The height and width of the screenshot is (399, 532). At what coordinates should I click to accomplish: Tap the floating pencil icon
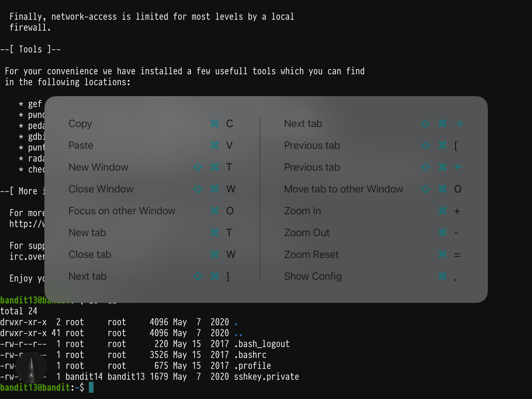coord(31,368)
